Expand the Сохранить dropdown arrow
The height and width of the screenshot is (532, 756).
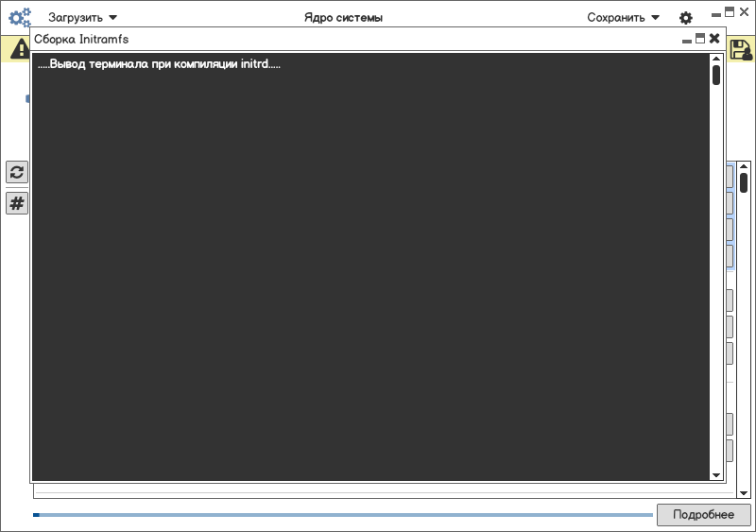click(x=655, y=18)
